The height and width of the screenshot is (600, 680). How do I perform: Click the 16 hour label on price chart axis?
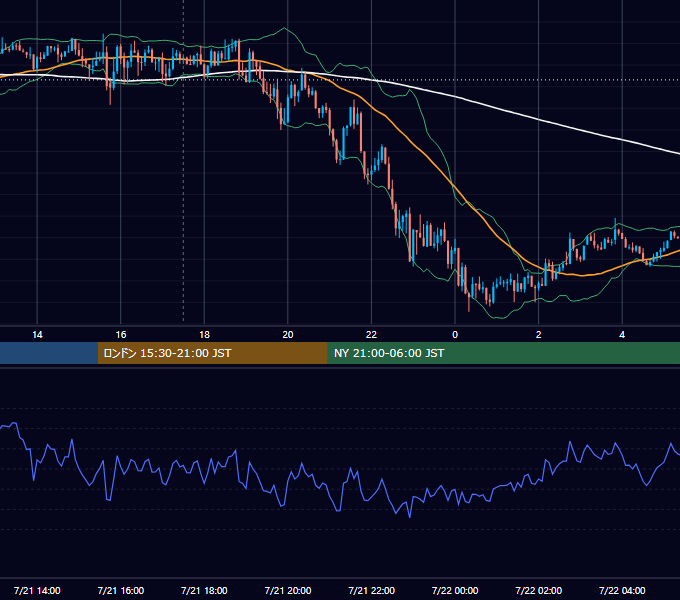tap(121, 335)
